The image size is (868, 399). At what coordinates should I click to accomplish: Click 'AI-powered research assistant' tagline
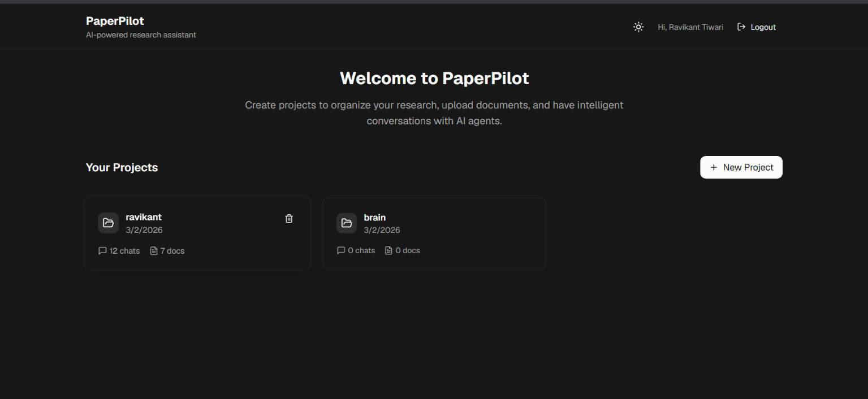pyautogui.click(x=141, y=35)
